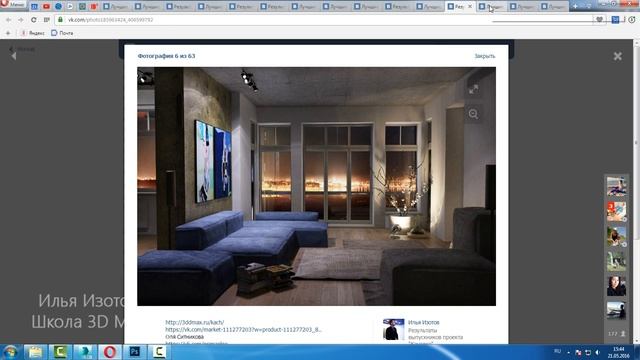The height and width of the screenshot is (360, 640).
Task: Click the RU language indicator
Action: [x=558, y=351]
